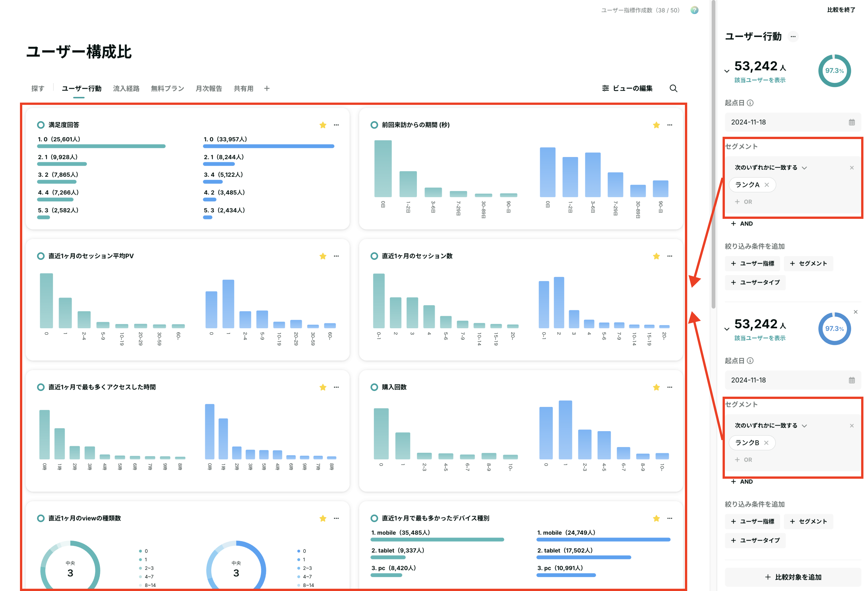The height and width of the screenshot is (591, 868).
Task: Click 比較対象を追加 button
Action: 793,577
